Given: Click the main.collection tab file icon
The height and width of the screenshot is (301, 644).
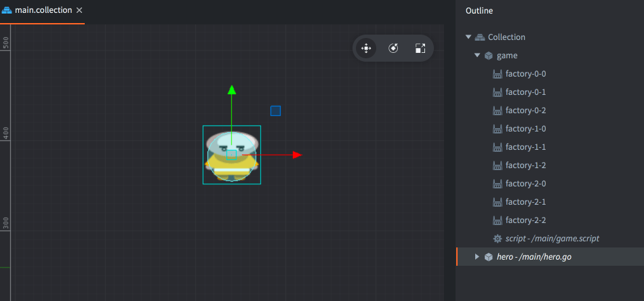Looking at the screenshot, I should 7,11.
